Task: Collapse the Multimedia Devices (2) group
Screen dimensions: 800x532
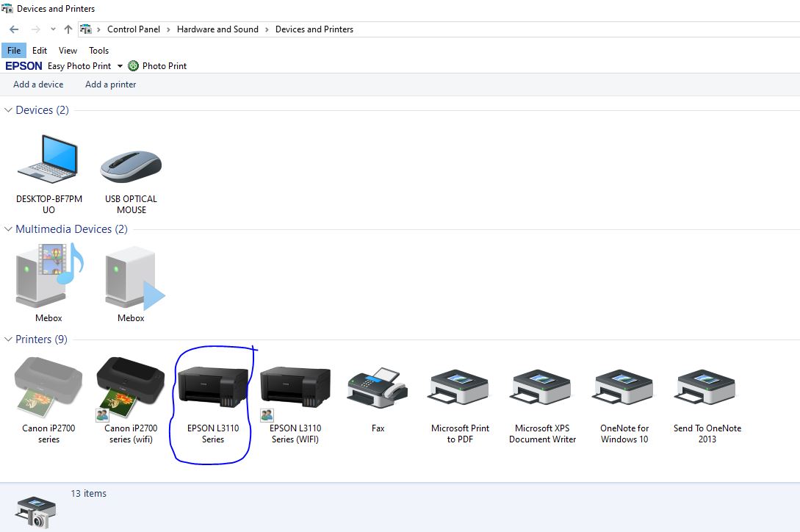Action: [x=8, y=229]
